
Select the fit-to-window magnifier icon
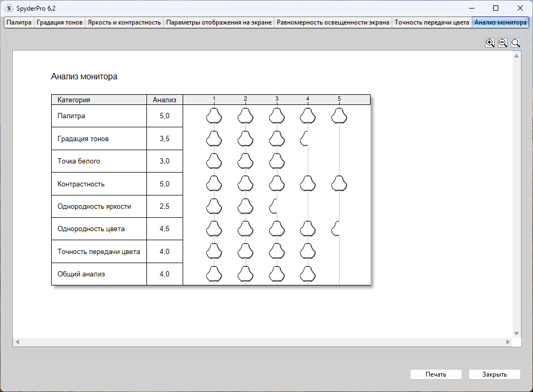[x=515, y=43]
